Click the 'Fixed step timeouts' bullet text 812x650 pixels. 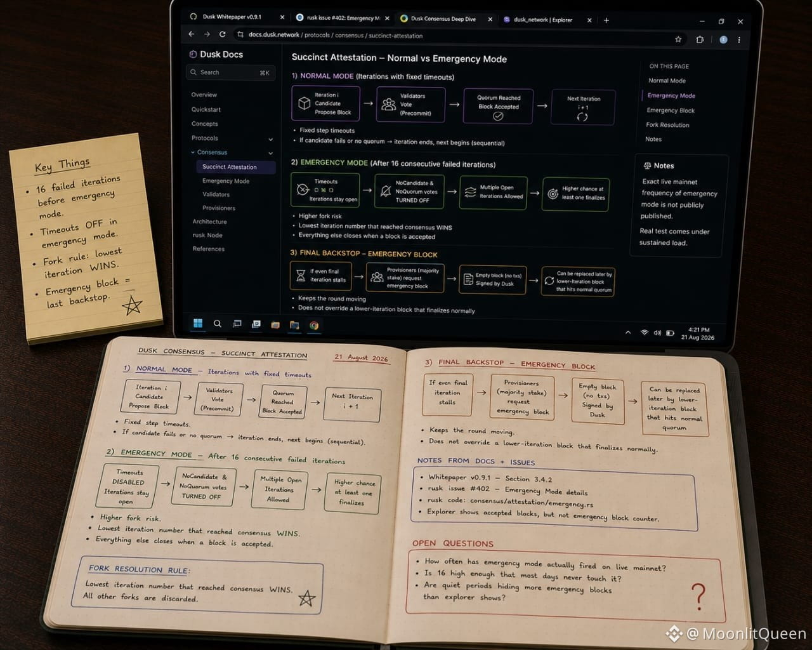327,131
